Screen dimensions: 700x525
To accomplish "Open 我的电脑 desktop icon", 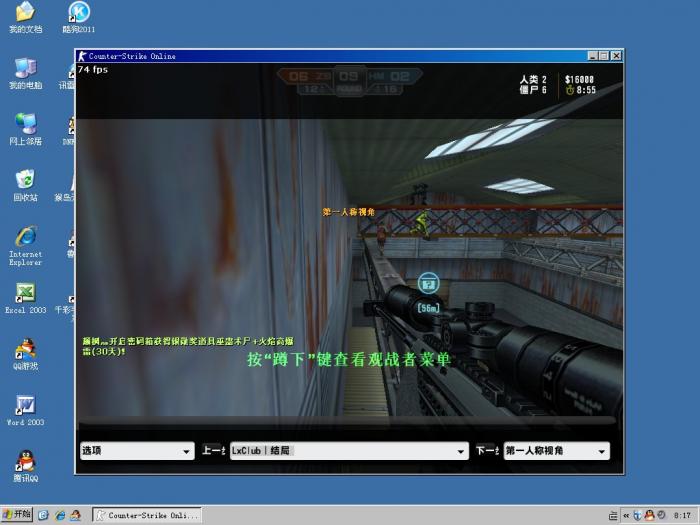I will point(25,73).
